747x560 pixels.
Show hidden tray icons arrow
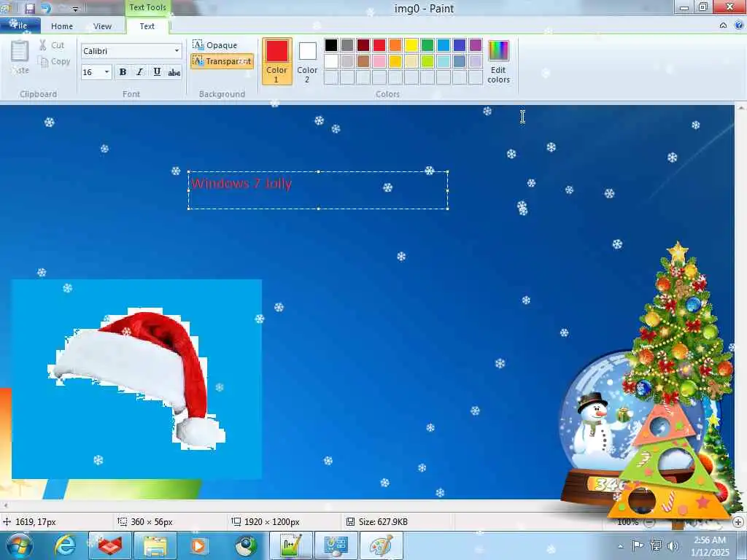(620, 546)
